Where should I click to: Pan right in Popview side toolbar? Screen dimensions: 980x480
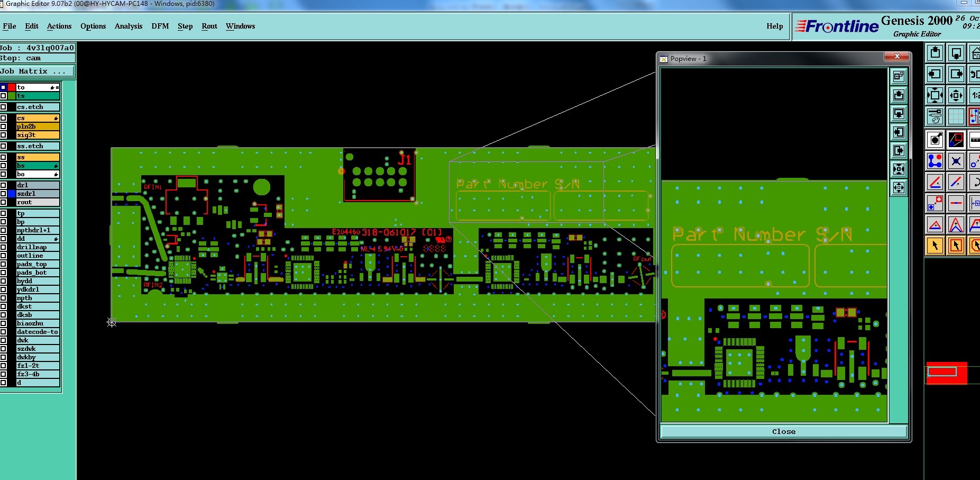pyautogui.click(x=899, y=150)
